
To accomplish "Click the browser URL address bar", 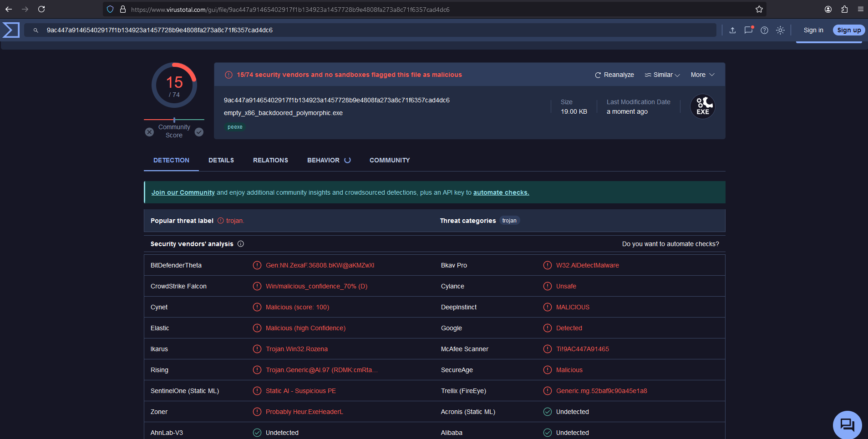I will (435, 9).
